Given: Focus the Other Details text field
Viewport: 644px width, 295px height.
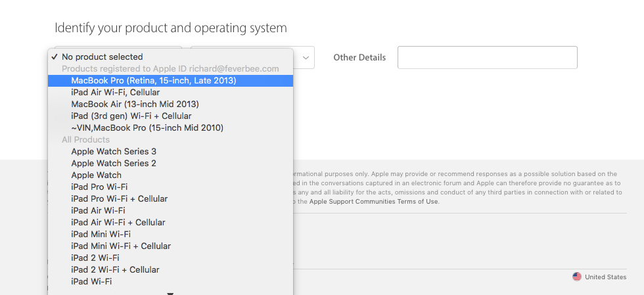Looking at the screenshot, I should coord(488,58).
